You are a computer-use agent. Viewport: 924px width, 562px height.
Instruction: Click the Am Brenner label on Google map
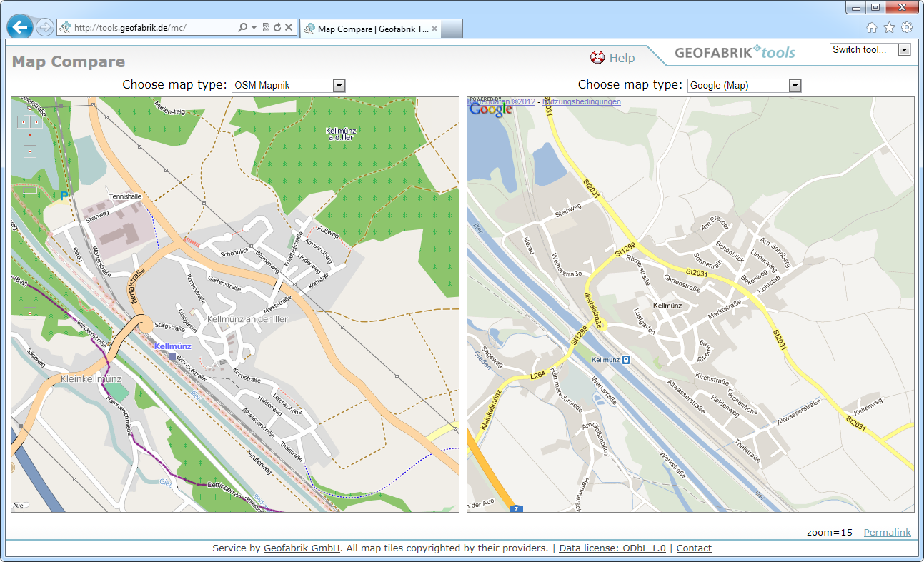(715, 224)
